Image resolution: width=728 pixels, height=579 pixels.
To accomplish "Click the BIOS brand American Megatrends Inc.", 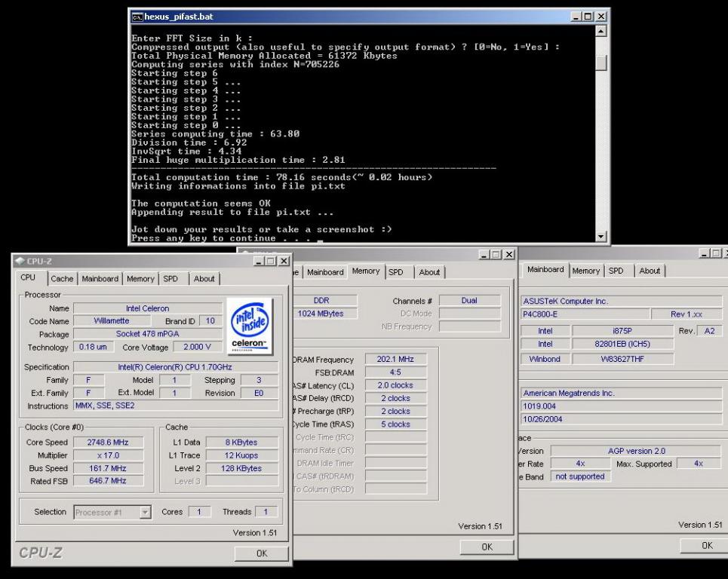I will [x=621, y=393].
